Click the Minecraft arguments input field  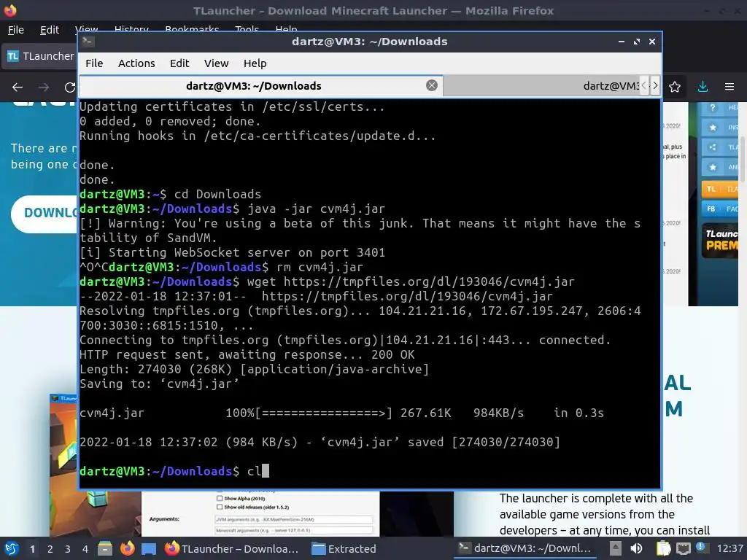coord(293,530)
